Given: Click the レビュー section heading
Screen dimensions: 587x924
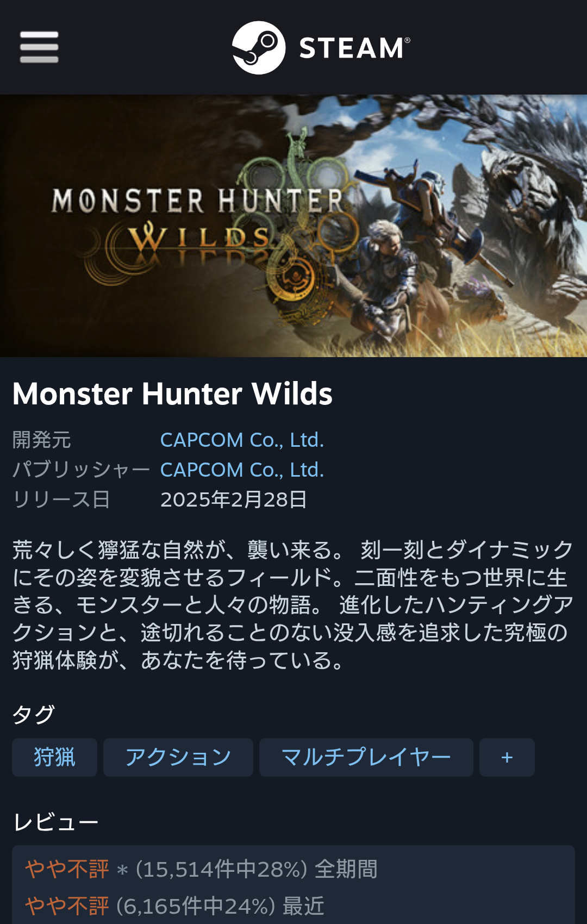Looking at the screenshot, I should point(56,822).
